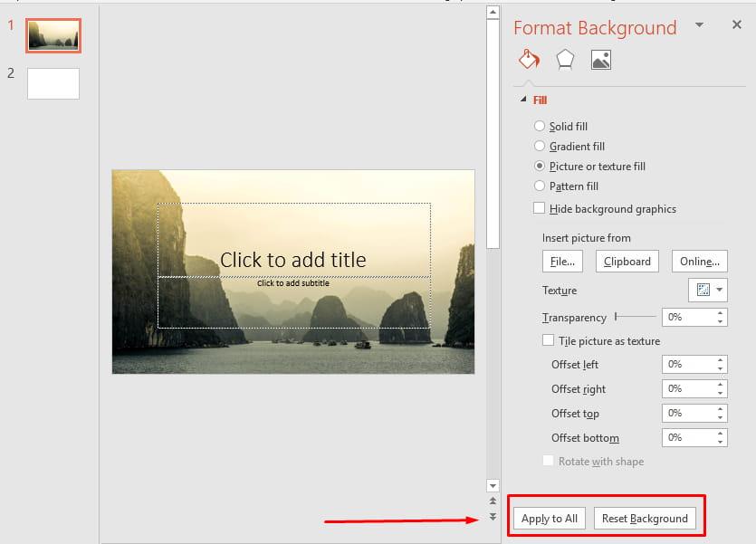
Task: Enable Hide background graphics
Action: tap(540, 208)
